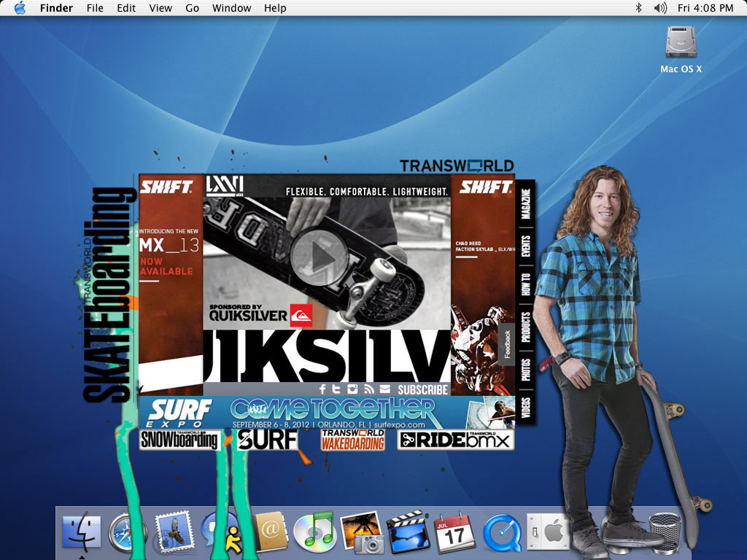Click the SURF logo link
This screenshot has width=747, height=560.
[268, 440]
